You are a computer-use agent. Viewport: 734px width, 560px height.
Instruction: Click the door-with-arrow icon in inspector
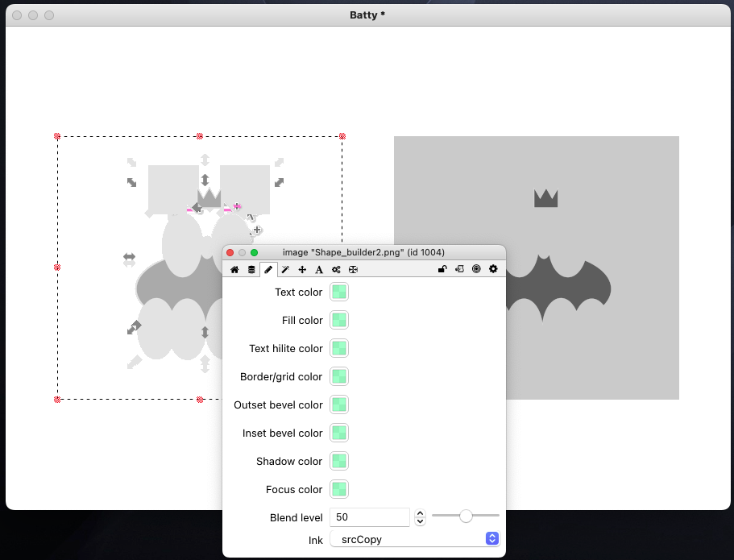459,269
